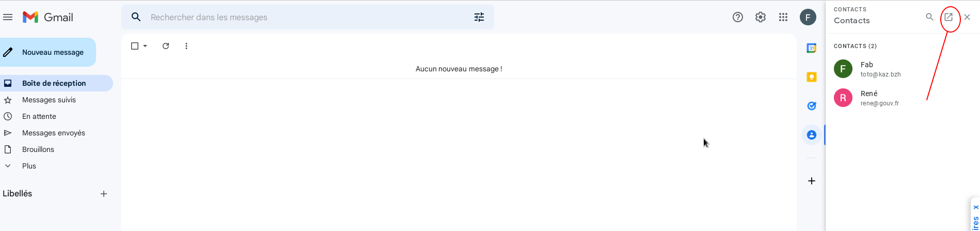Open the select messages dropdown arrow
Viewport: 980px width, 231px height.
pyautogui.click(x=145, y=46)
